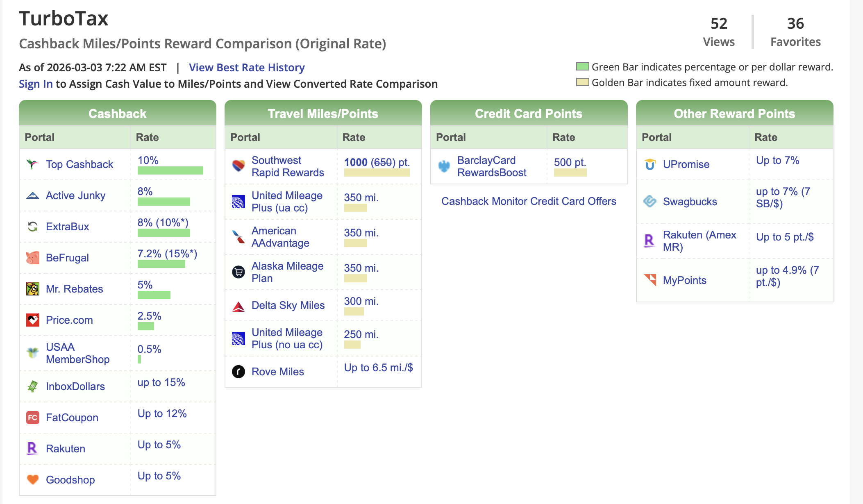Open View Best Rate History link
863x504 pixels.
point(247,68)
